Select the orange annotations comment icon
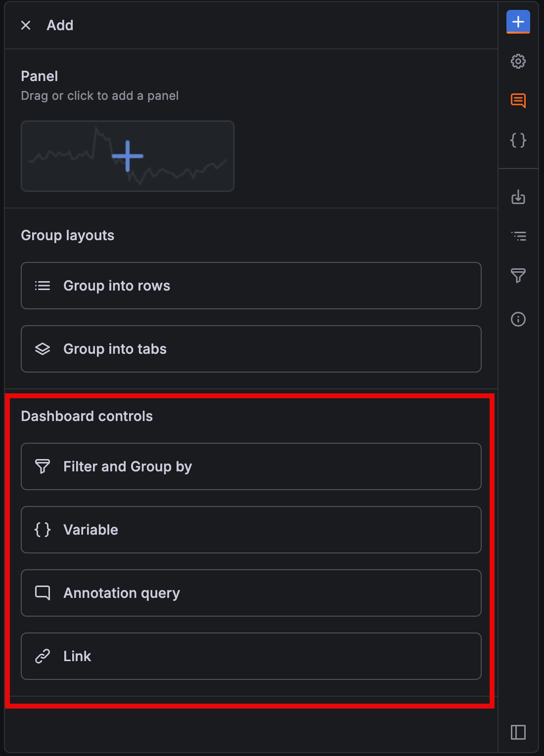544x756 pixels. (518, 101)
